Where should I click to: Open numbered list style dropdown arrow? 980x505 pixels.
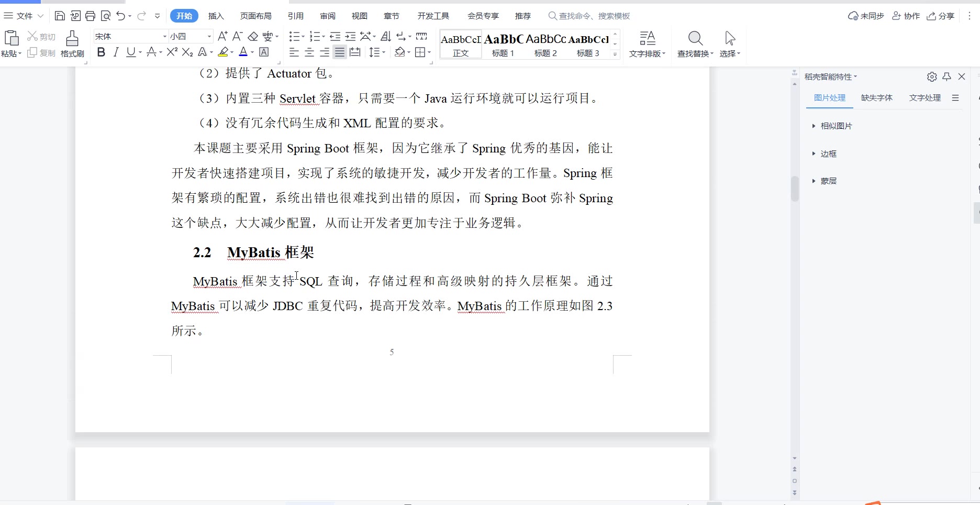point(323,36)
